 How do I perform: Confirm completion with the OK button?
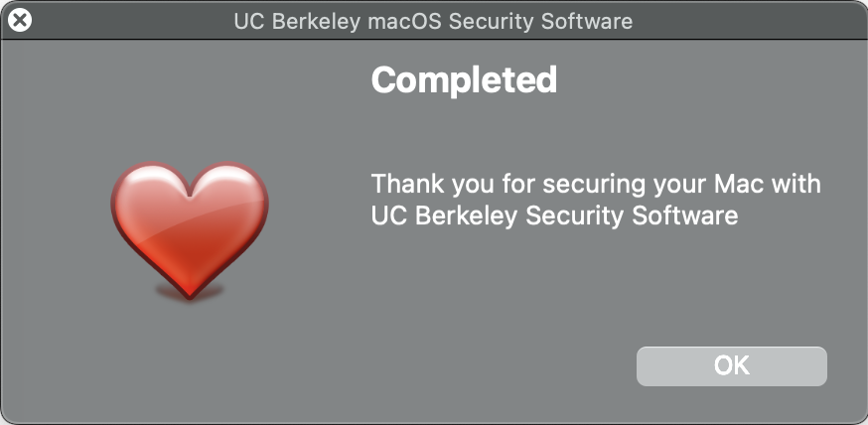click(x=731, y=365)
